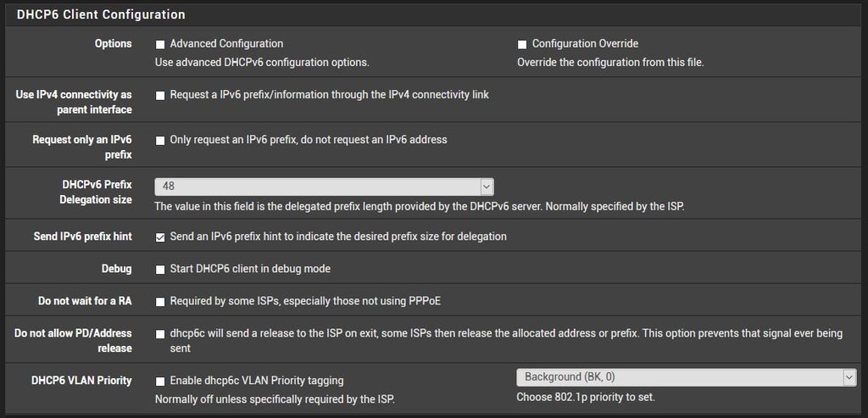868x418 pixels.
Task: Click the arrow of the 802.1p priority dropdown
Action: (849, 377)
